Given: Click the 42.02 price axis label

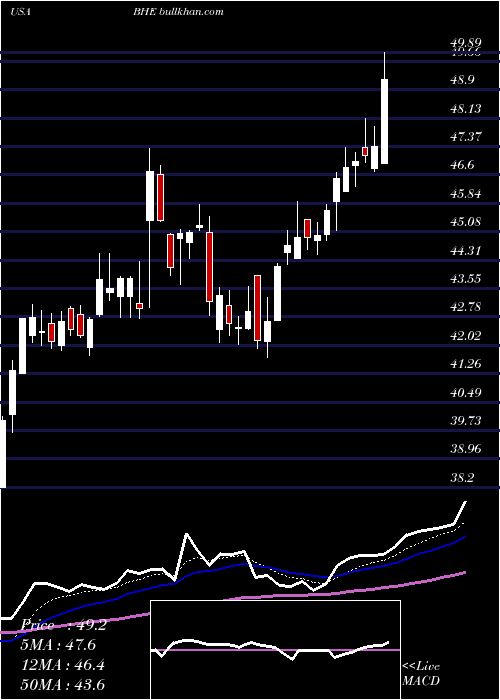Looking at the screenshot, I should click(466, 336).
